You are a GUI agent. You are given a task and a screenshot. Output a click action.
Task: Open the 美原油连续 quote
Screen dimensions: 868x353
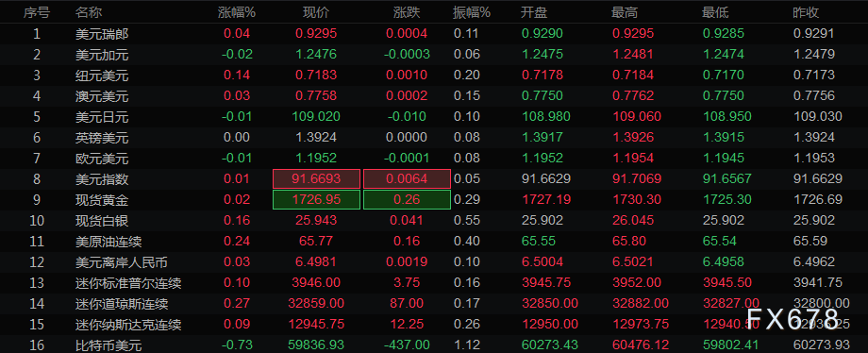pyautogui.click(x=434, y=241)
